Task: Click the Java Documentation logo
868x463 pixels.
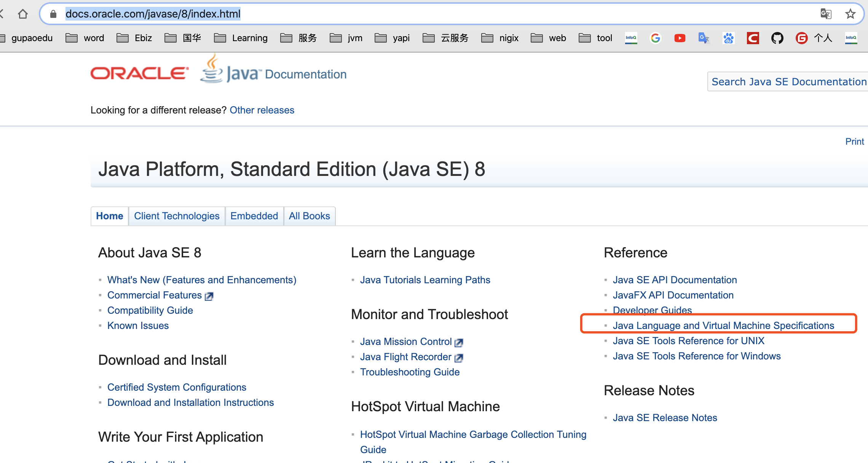Action: pyautogui.click(x=273, y=69)
